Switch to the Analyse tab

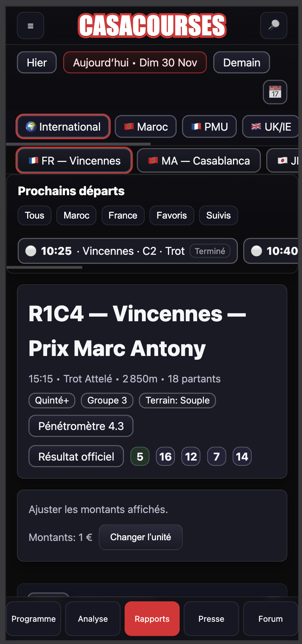pos(93,619)
